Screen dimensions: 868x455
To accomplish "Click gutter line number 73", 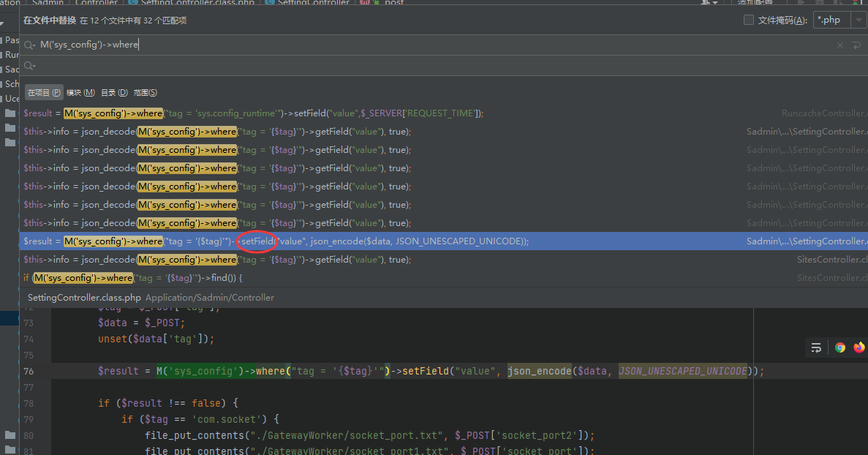I will (x=29, y=323).
